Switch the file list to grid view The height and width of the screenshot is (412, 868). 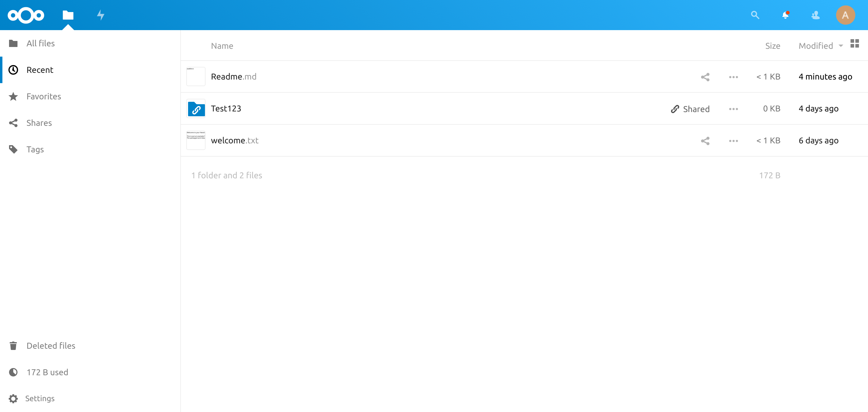pyautogui.click(x=855, y=43)
